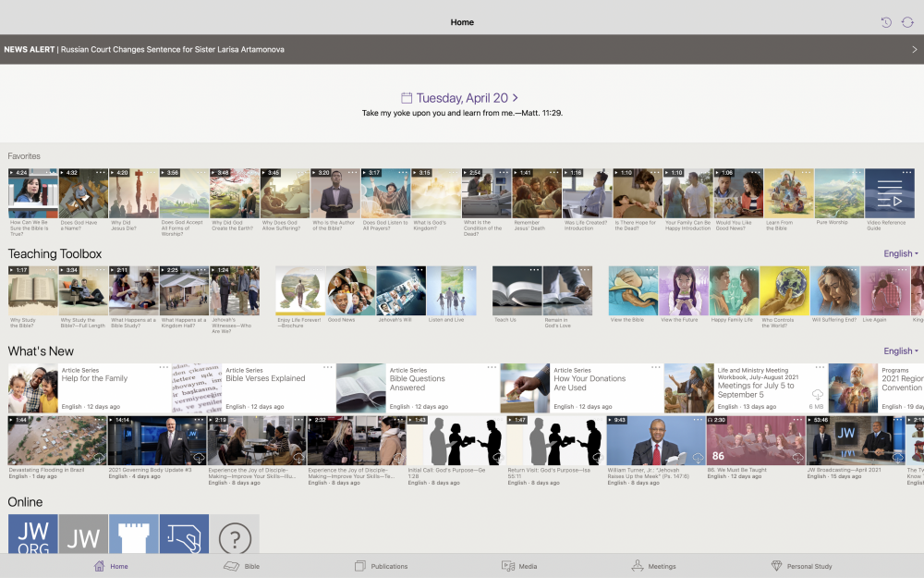Viewport: 924px width, 578px height.
Task: Play the Devastating Flooding in Brazil video
Action: [57, 440]
